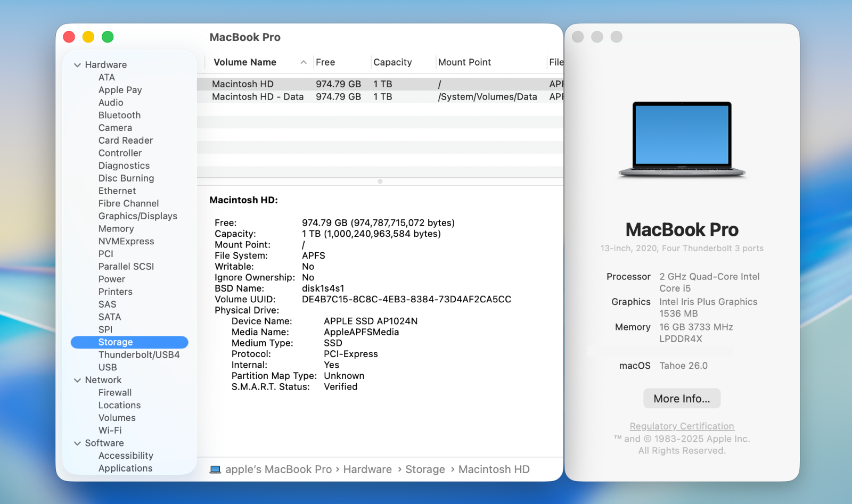
Task: Click the laptop icon in the path bar
Action: point(215,469)
